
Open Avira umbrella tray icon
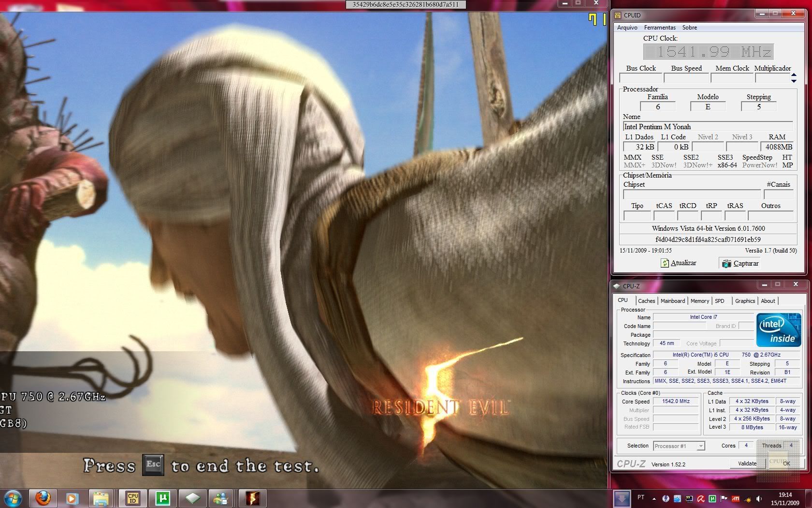701,499
